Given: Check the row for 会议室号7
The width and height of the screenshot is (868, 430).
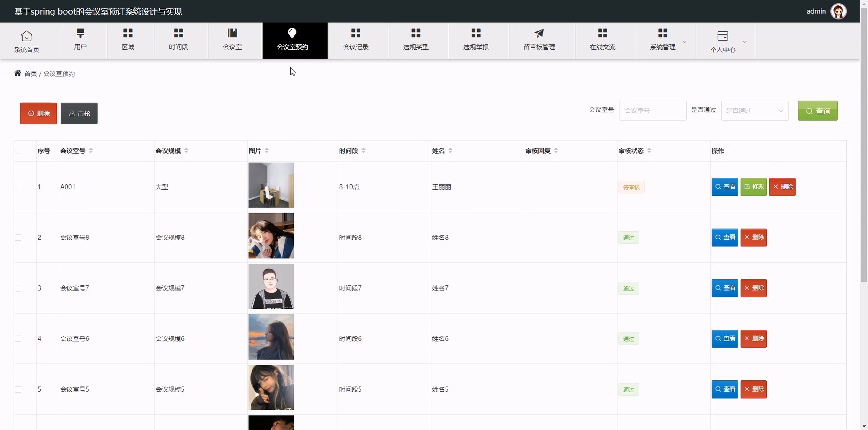Looking at the screenshot, I should (x=18, y=288).
